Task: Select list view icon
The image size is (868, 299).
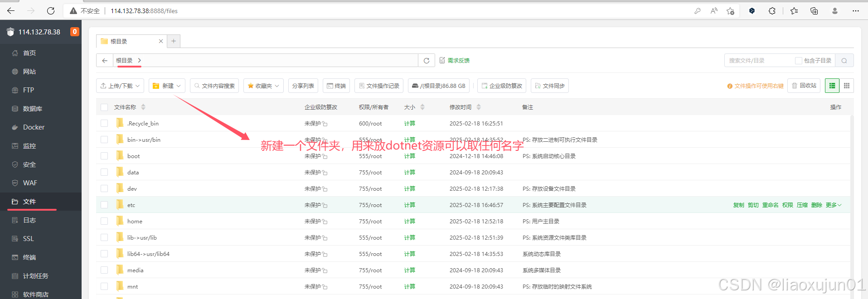Action: pos(832,86)
